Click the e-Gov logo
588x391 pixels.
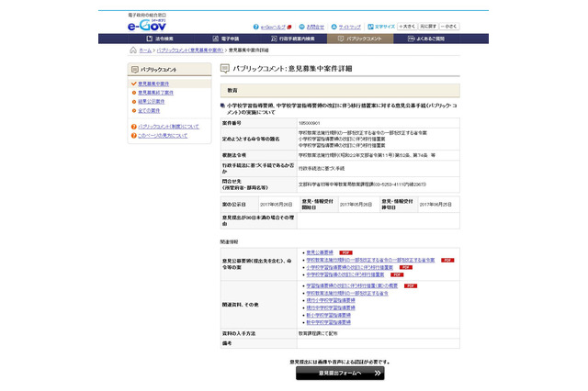147,25
